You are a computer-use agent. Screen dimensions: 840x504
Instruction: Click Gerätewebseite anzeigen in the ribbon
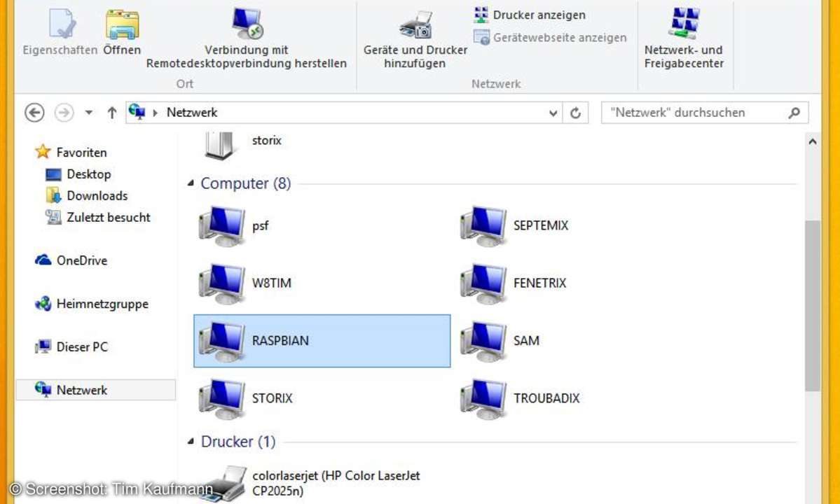tap(550, 38)
